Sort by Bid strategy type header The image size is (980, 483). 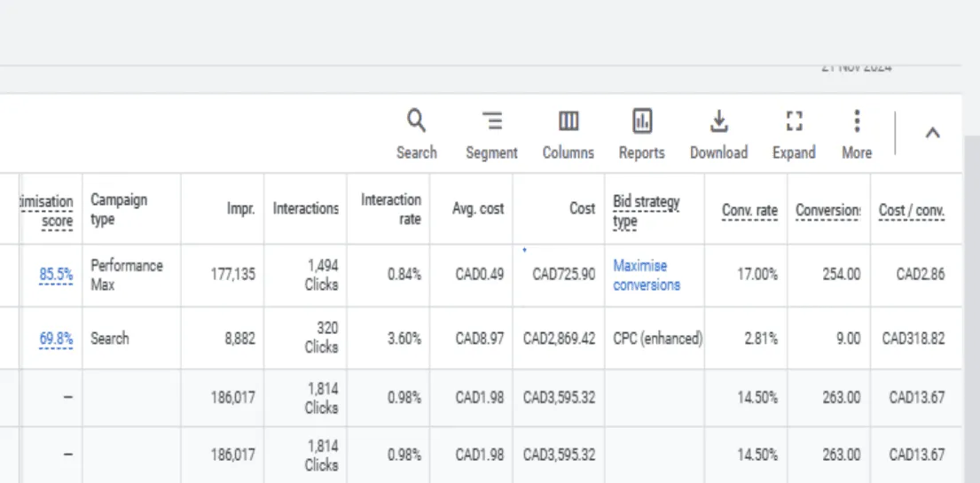point(647,211)
